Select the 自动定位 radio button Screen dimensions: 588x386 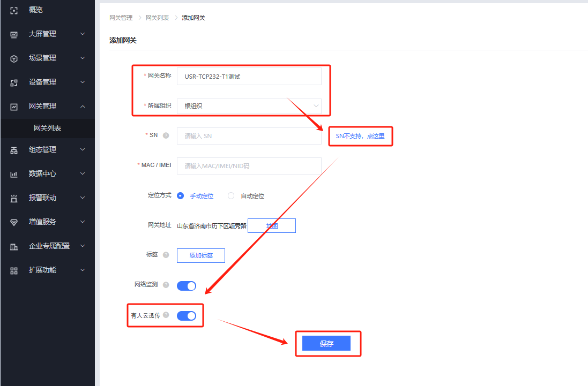click(231, 196)
